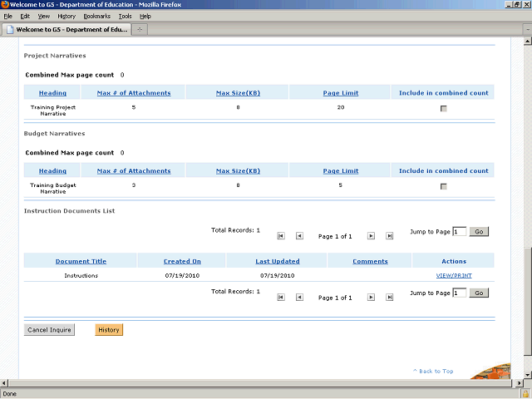The height and width of the screenshot is (399, 532).
Task: Open a new tab with plus button
Action: coord(140,30)
